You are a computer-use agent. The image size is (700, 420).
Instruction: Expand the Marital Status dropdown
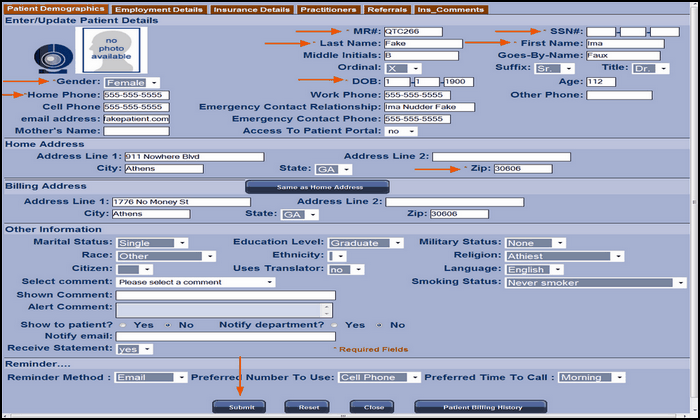tap(151, 242)
